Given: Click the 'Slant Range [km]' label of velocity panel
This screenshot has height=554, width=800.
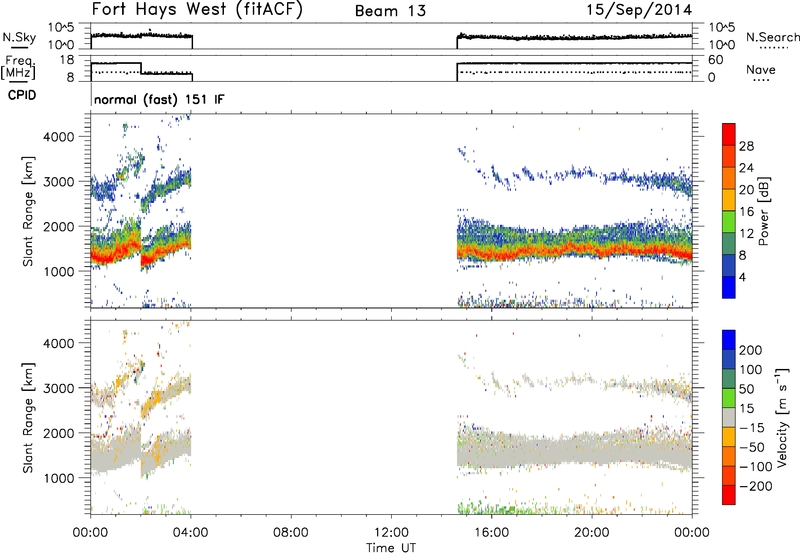Looking at the screenshot, I should coord(28,418).
